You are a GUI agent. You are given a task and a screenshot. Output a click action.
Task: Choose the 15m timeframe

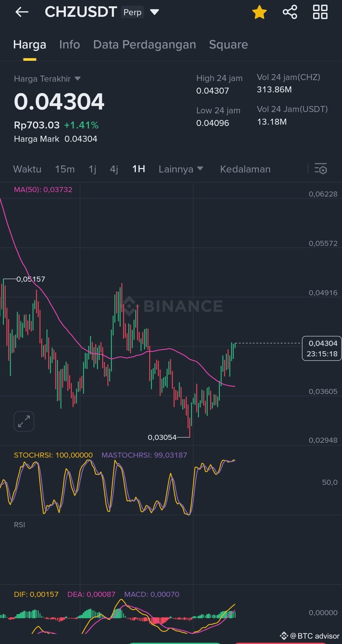pos(65,169)
